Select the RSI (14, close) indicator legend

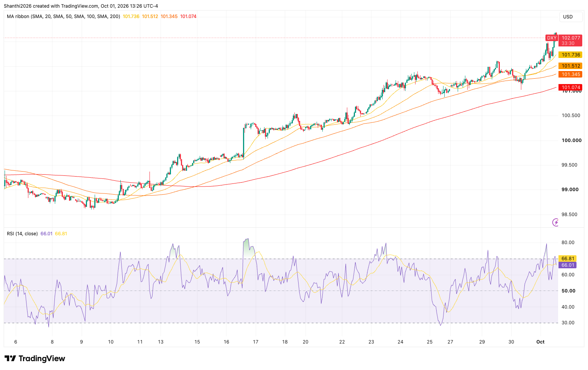tap(22, 233)
